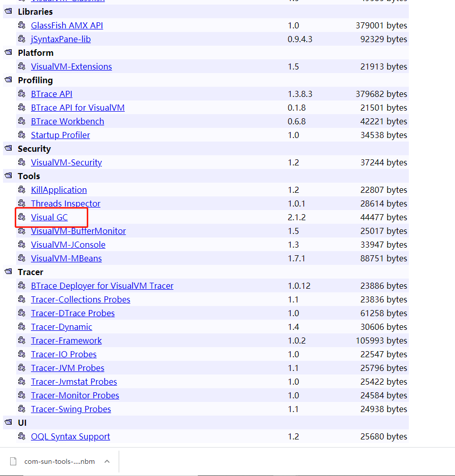
Task: Click the 44477 bytes size value
Action: pyautogui.click(x=383, y=217)
